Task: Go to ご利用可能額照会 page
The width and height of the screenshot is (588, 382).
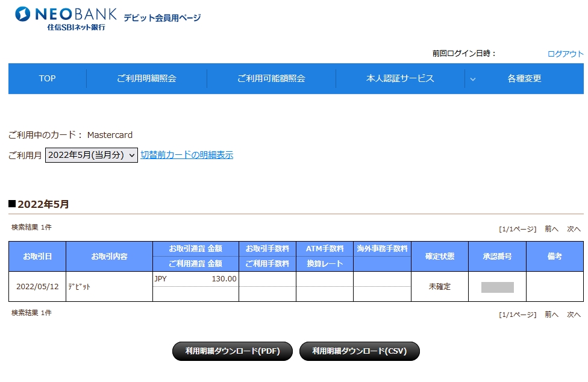Action: tap(271, 78)
